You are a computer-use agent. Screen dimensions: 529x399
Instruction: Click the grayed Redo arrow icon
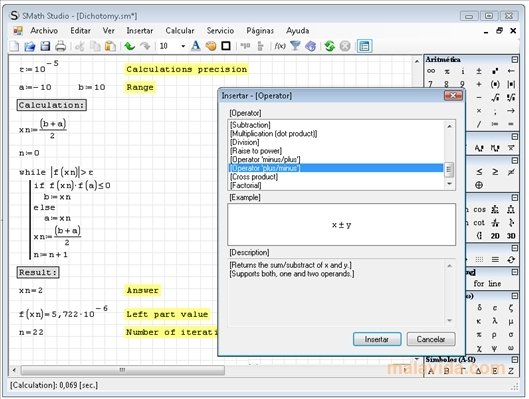point(145,46)
